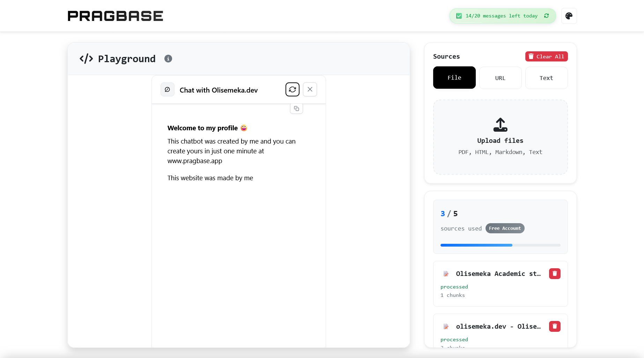Click the 'PDF, HTML, Markdown, Text' hint
The height and width of the screenshot is (358, 644).
(x=500, y=152)
